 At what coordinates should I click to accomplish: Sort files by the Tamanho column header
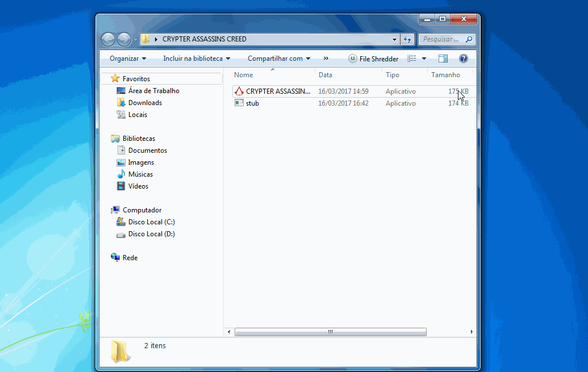[x=445, y=75]
